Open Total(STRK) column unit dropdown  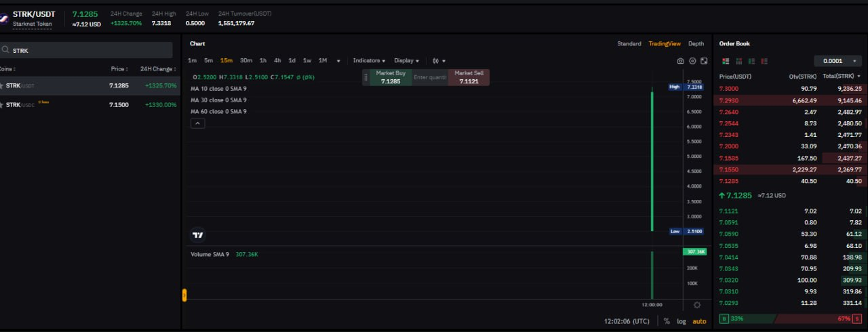pos(842,76)
